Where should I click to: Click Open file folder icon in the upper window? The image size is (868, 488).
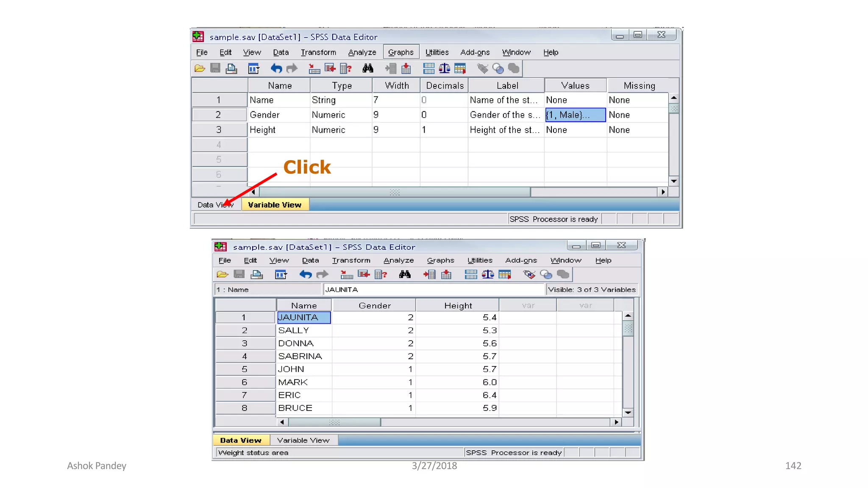click(200, 68)
